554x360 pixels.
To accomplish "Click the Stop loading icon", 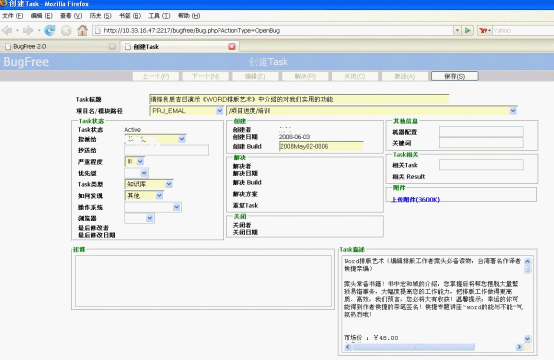I will (66, 31).
